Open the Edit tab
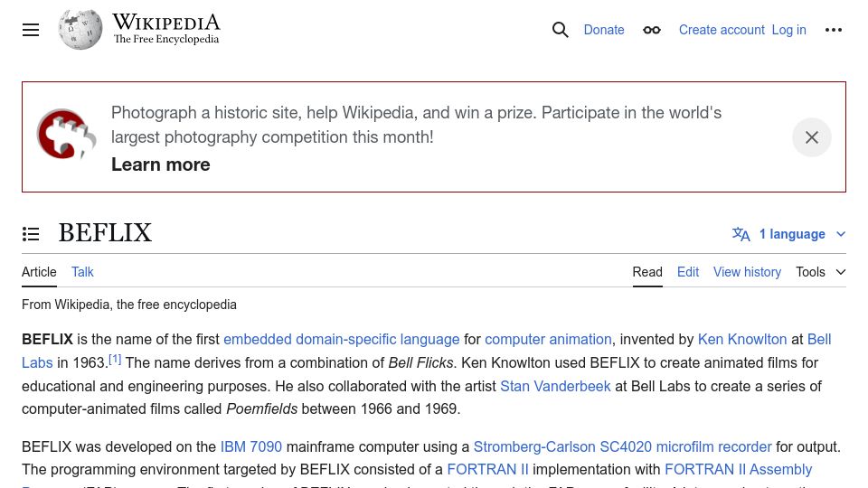This screenshot has height=488, width=868. coord(688,272)
